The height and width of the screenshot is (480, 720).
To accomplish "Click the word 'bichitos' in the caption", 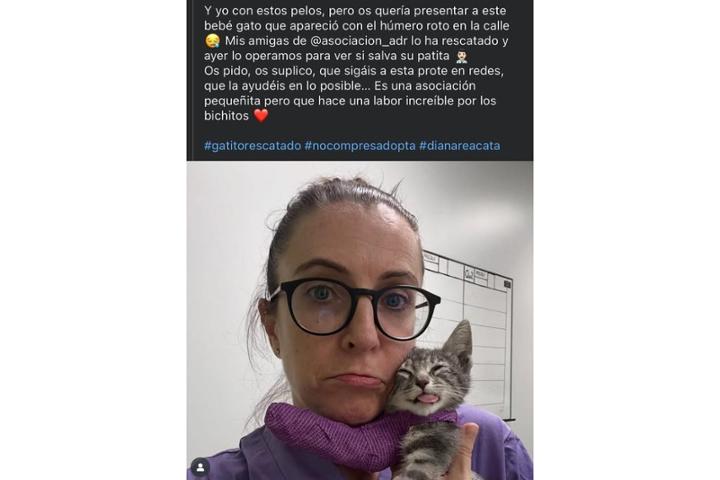I will click(226, 115).
